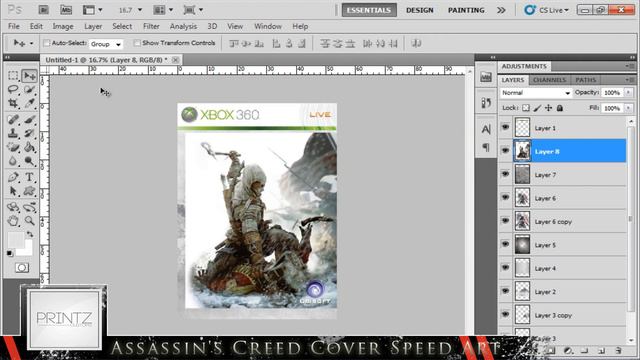Open the Normal blend mode dropdown
640x360 pixels.
coord(536,93)
